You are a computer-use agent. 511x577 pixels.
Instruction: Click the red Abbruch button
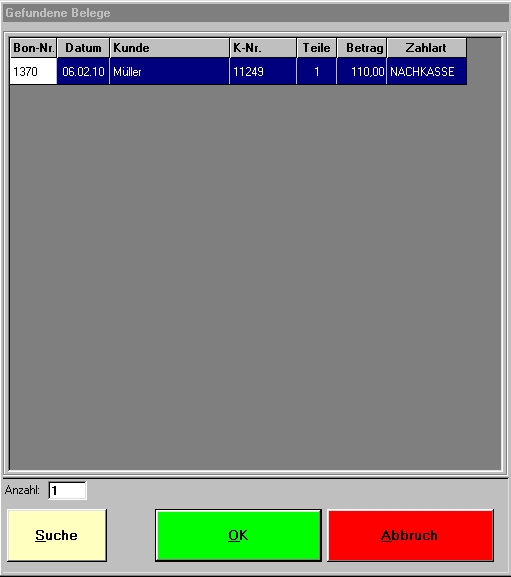pos(410,535)
